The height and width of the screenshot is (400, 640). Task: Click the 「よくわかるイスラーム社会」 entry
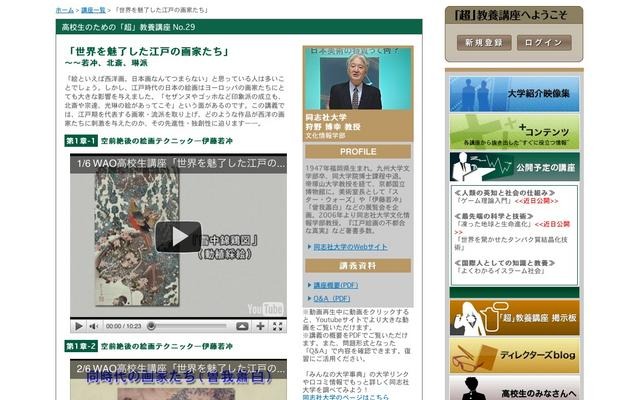click(x=500, y=271)
